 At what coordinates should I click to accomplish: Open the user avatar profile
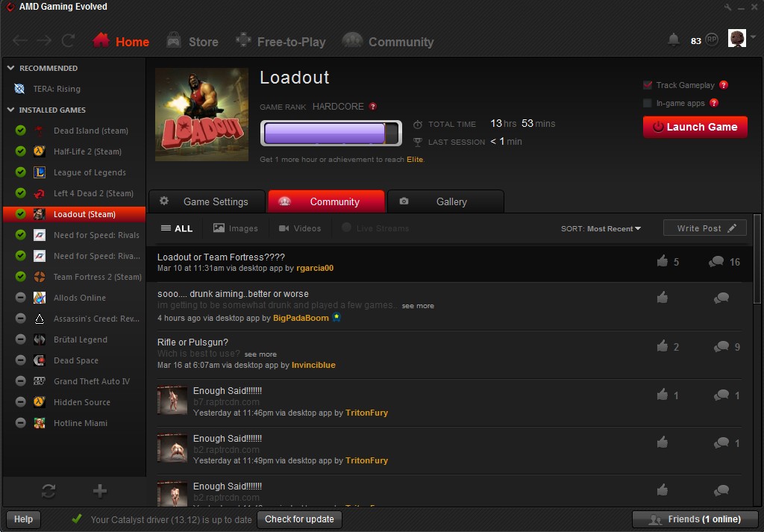coord(736,39)
